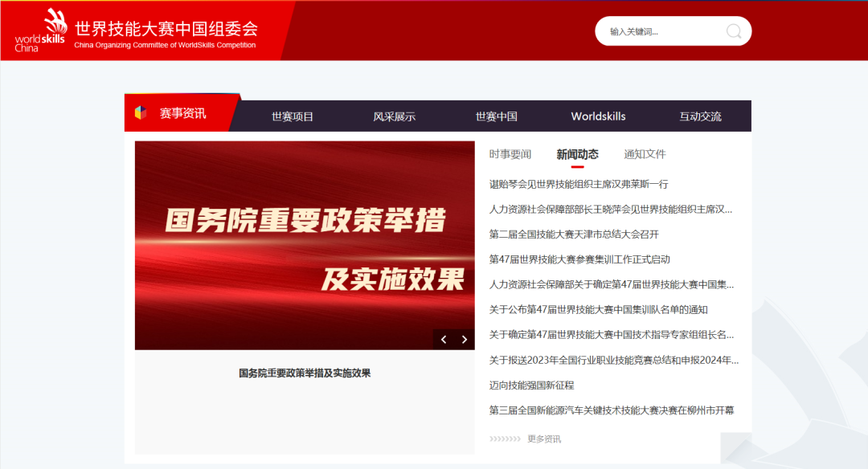Click the 国务院重要政策举措 banner image
This screenshot has width=868, height=469.
[305, 245]
